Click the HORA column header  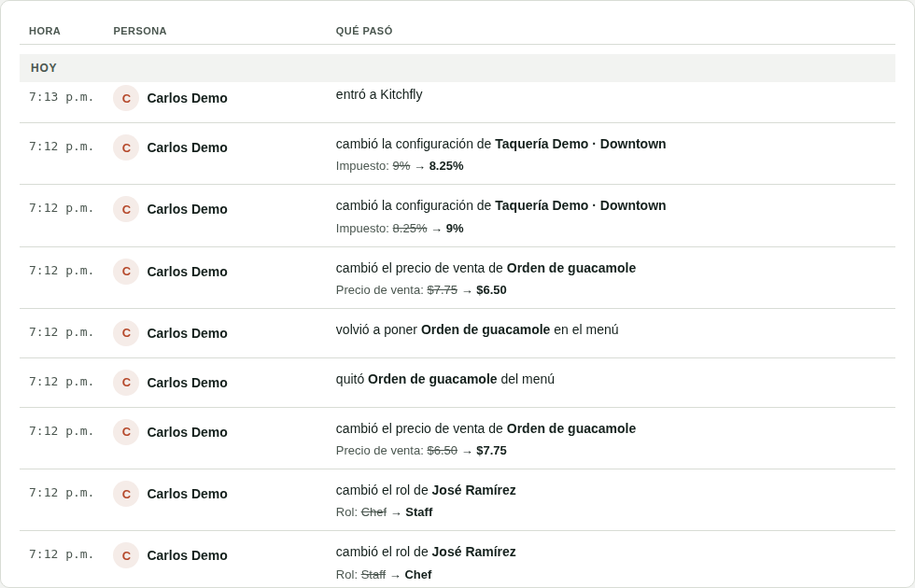click(x=45, y=31)
